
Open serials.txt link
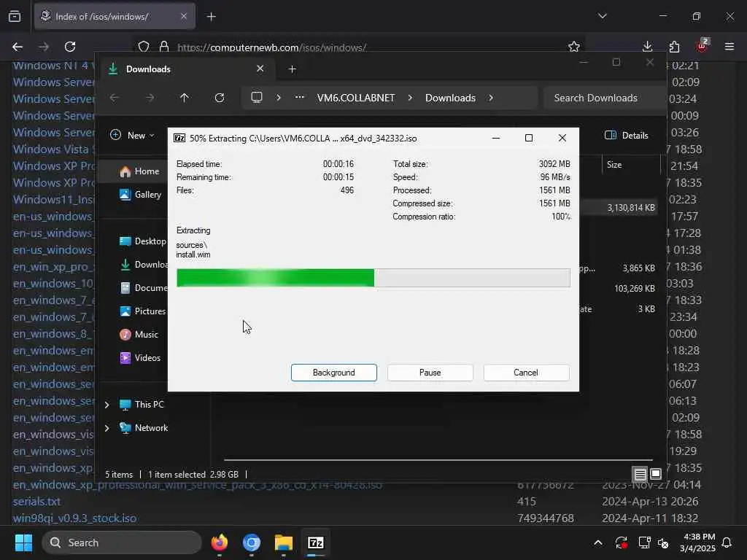click(36, 502)
